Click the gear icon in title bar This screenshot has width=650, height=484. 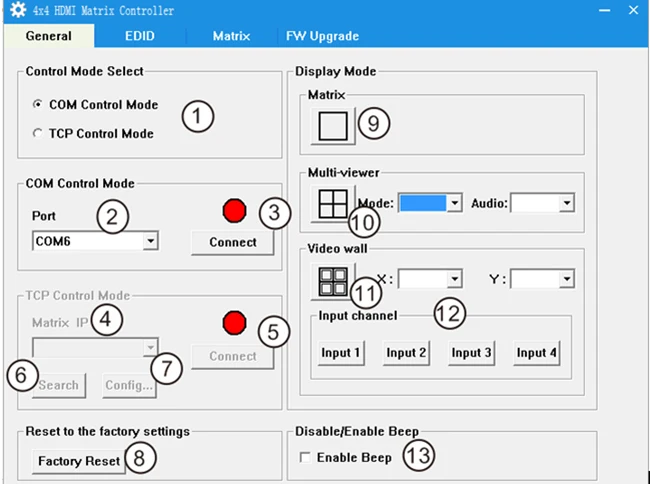[18, 10]
